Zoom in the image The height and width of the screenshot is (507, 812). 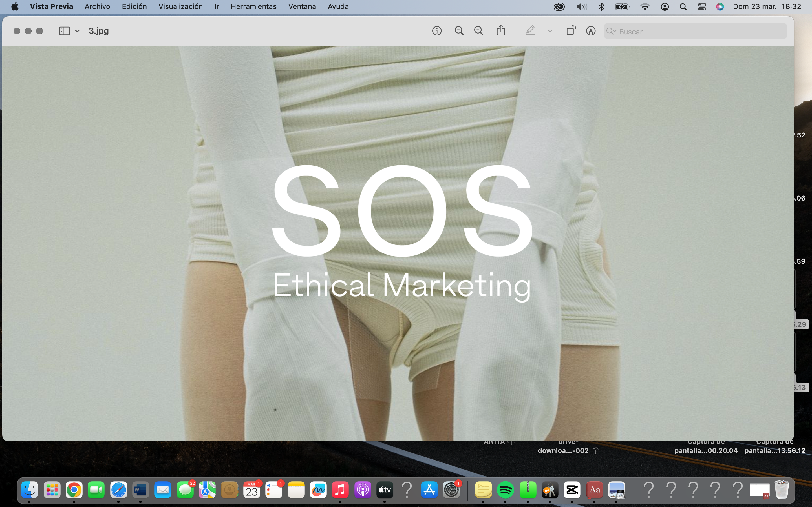click(x=478, y=31)
